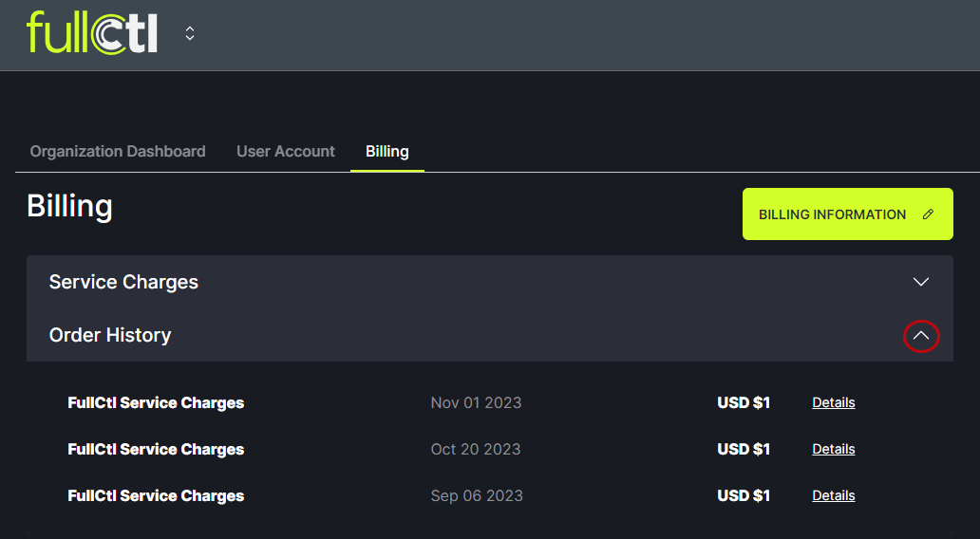
Task: Select the Billing tab
Action: tap(387, 152)
